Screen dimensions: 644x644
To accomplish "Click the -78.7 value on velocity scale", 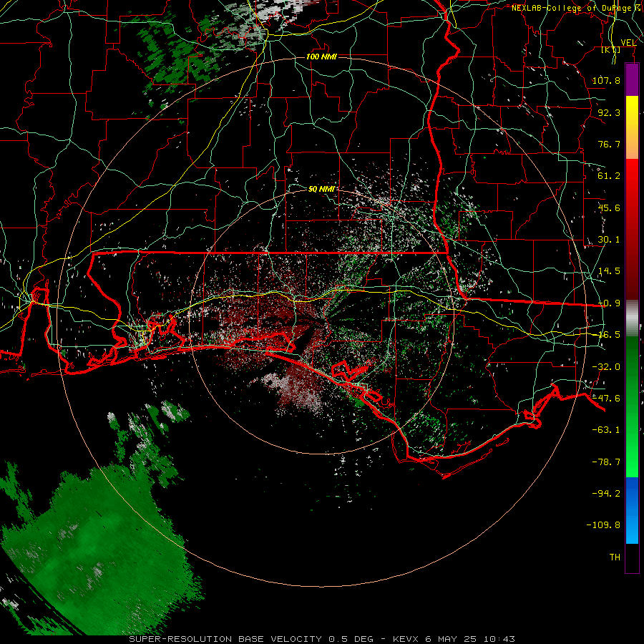I will (606, 462).
